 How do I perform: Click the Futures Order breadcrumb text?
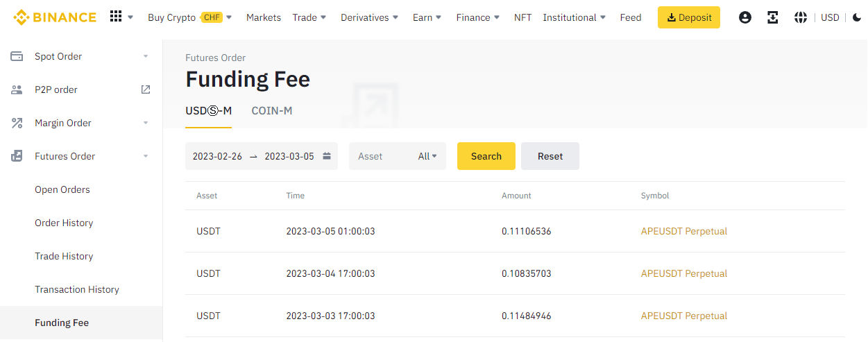pyautogui.click(x=215, y=58)
